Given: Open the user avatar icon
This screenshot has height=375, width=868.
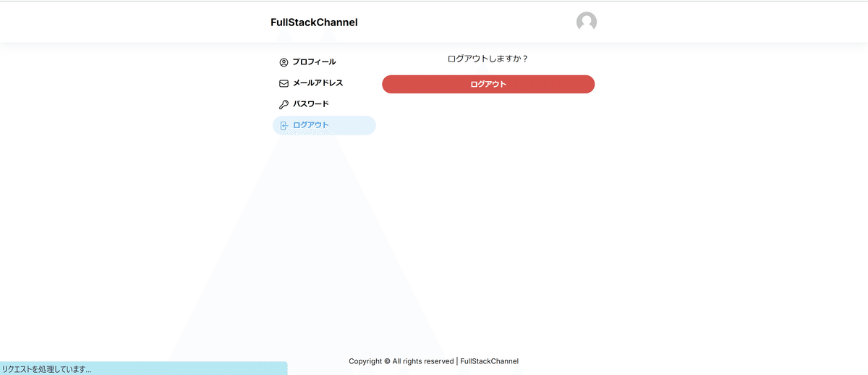Looking at the screenshot, I should pyautogui.click(x=587, y=22).
